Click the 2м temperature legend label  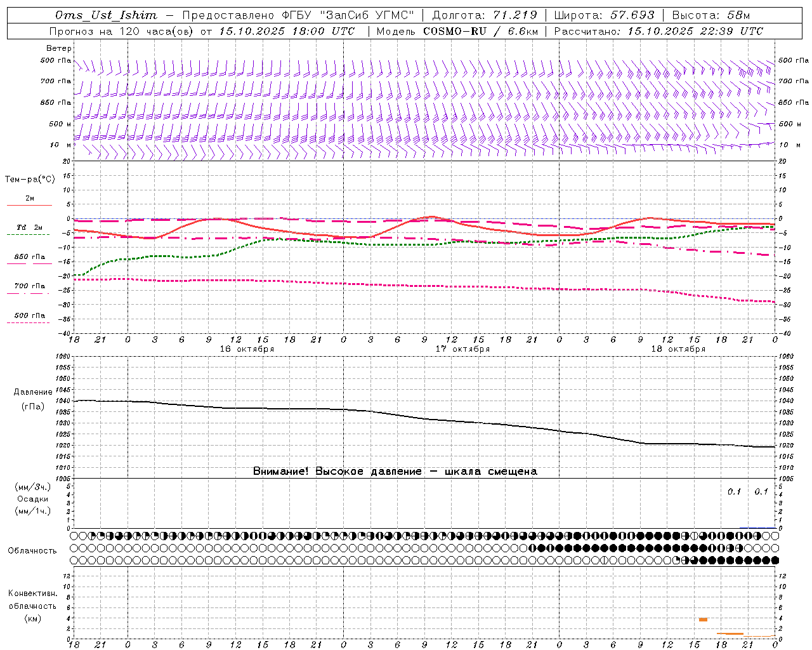click(30, 199)
